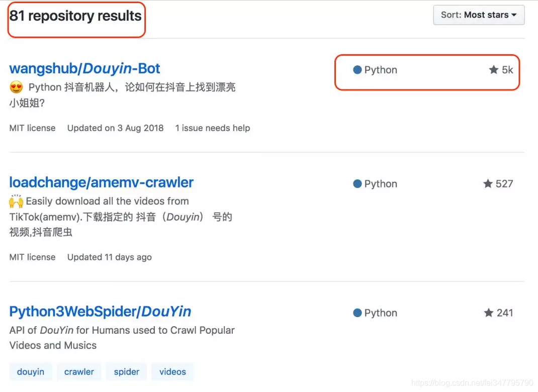Click Python language dot for Douyin-Bot
The width and height of the screenshot is (538, 392).
(x=357, y=70)
